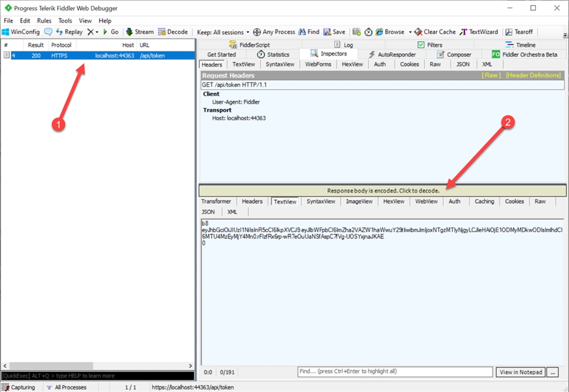Expand the Browse dropdown arrow
Viewport: 569px width, 392px height.
click(x=410, y=32)
